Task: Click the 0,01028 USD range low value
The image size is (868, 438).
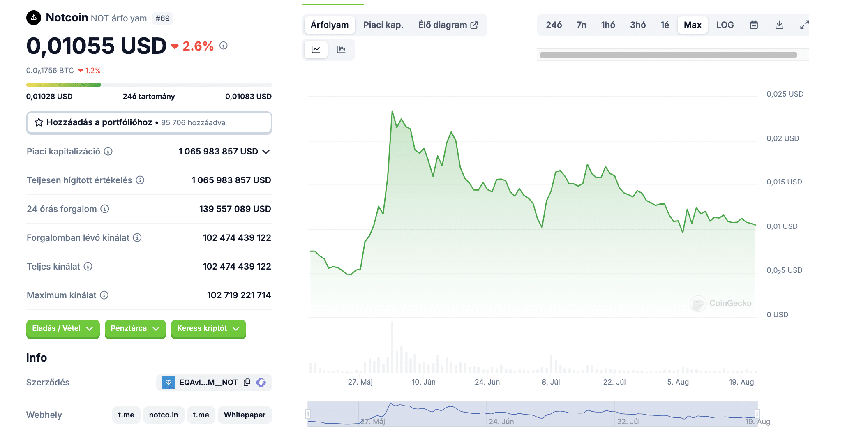Action: coord(49,97)
